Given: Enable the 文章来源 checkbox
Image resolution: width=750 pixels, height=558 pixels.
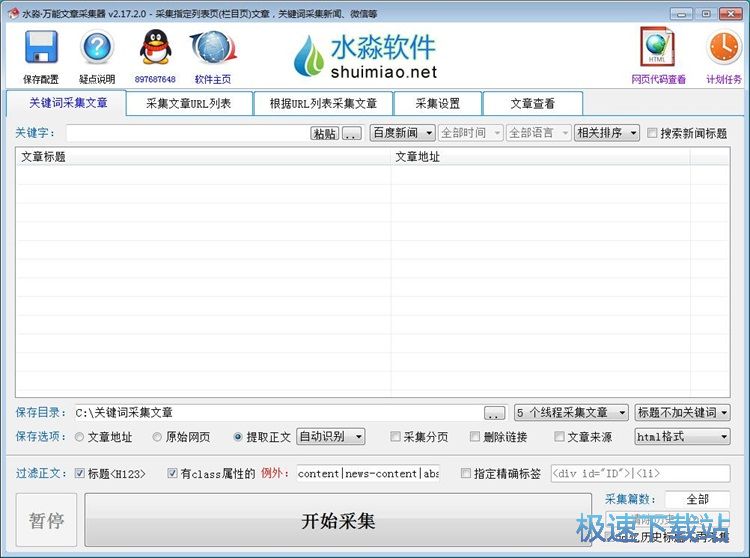Looking at the screenshot, I should click(559, 437).
